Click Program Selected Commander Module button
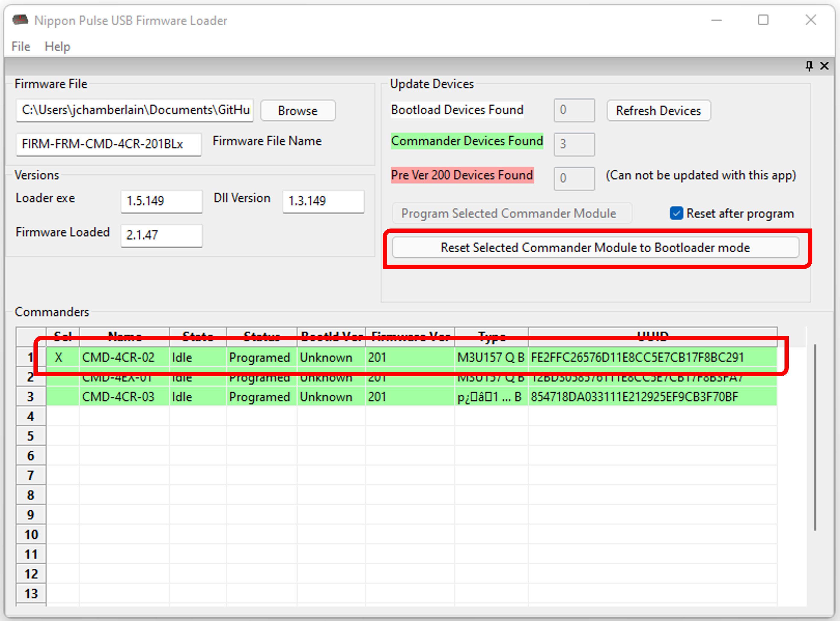 512,213
